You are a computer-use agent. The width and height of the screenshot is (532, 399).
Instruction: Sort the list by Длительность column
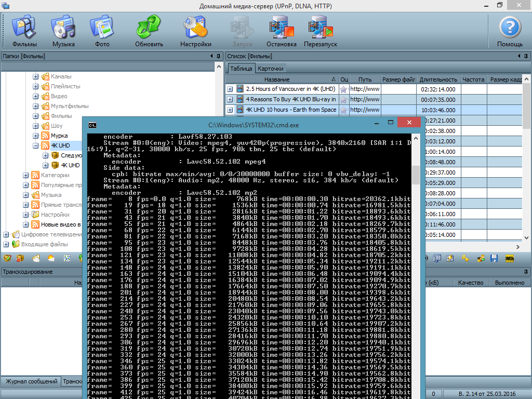tap(438, 79)
